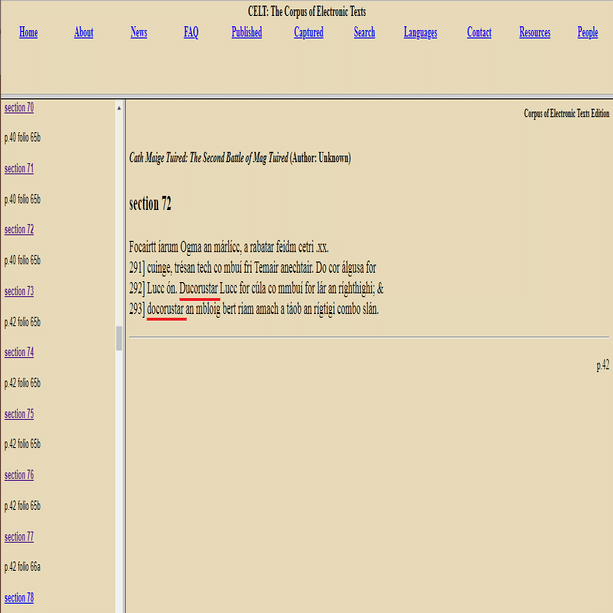This screenshot has height=613, width=613.
Task: Jump to section 77
Action: tap(19, 537)
